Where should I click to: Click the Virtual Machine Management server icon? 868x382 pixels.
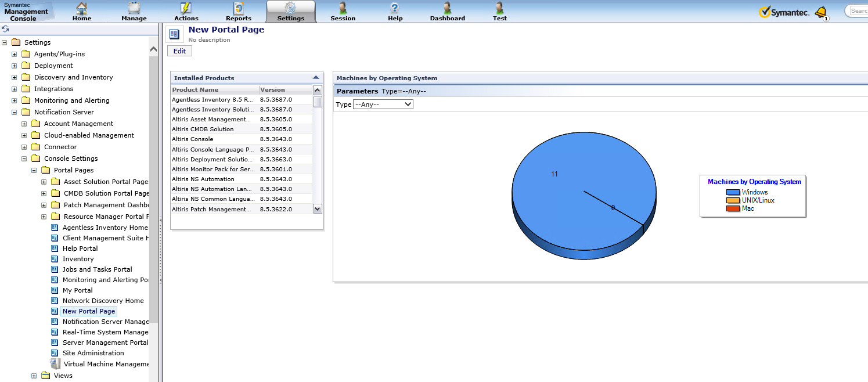point(55,364)
